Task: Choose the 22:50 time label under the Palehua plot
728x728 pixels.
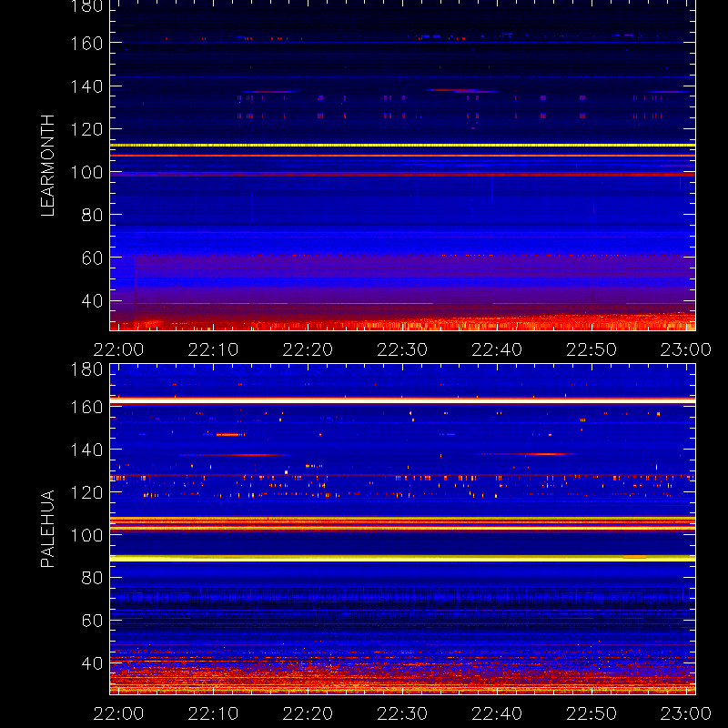Action: [x=591, y=713]
